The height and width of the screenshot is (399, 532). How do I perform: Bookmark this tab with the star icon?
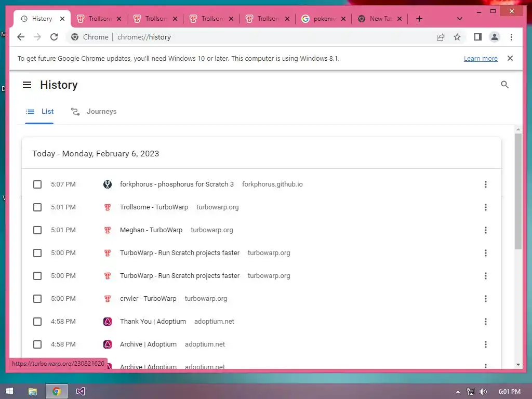pyautogui.click(x=457, y=37)
